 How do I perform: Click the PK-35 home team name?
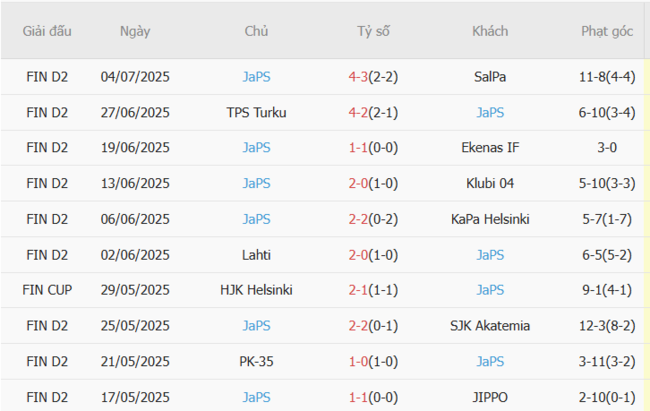coord(256,361)
